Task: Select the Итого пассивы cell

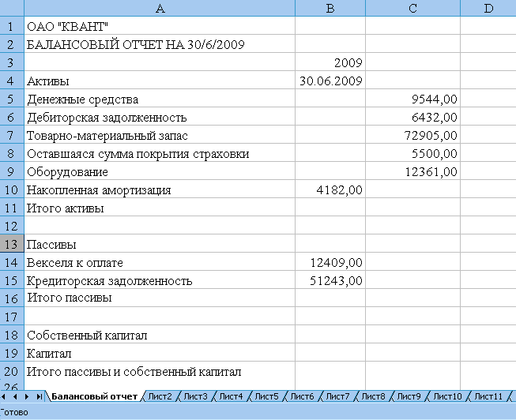Action: (x=160, y=298)
